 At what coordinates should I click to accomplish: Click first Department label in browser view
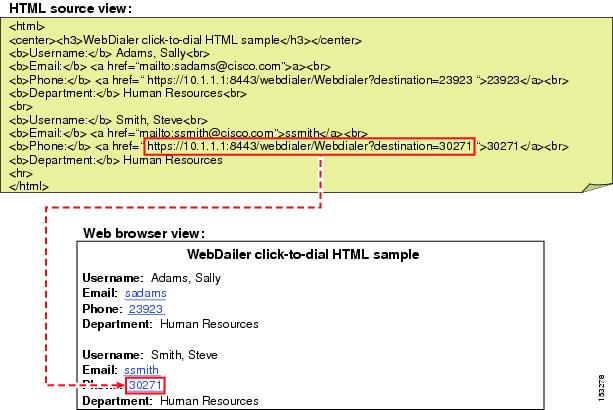(x=117, y=324)
